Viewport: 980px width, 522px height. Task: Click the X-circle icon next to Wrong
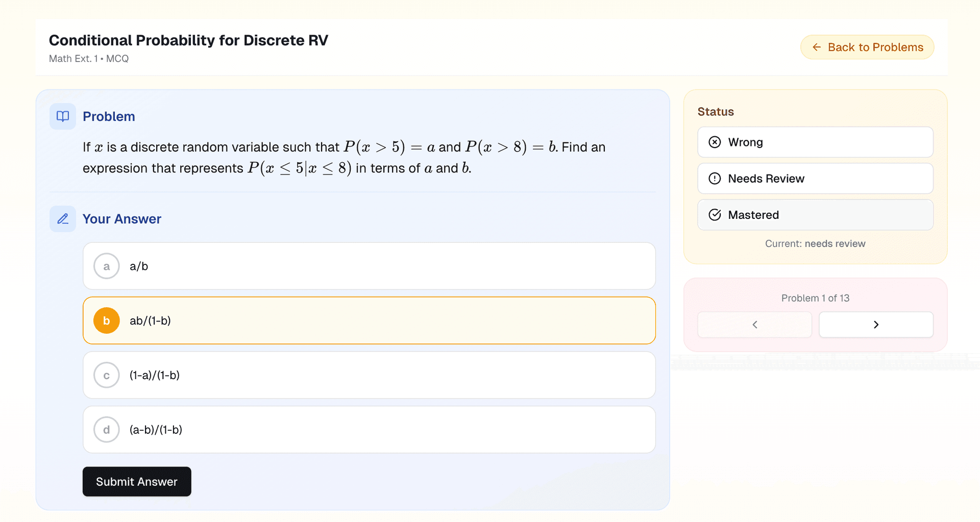[715, 142]
